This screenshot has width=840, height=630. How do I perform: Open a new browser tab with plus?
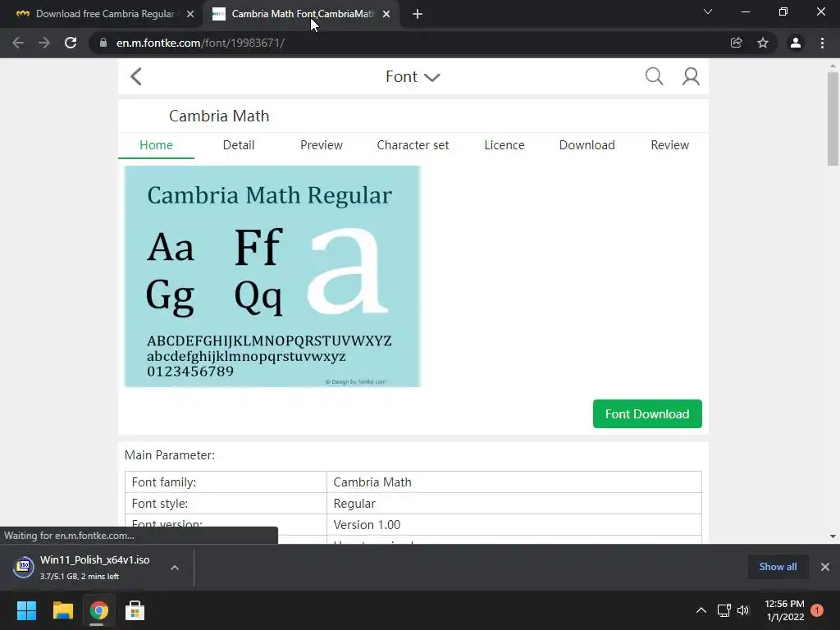point(418,14)
